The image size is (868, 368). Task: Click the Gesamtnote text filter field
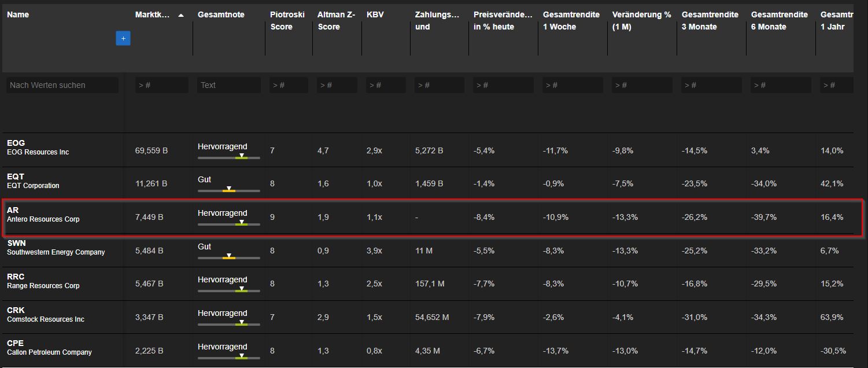[x=228, y=85]
